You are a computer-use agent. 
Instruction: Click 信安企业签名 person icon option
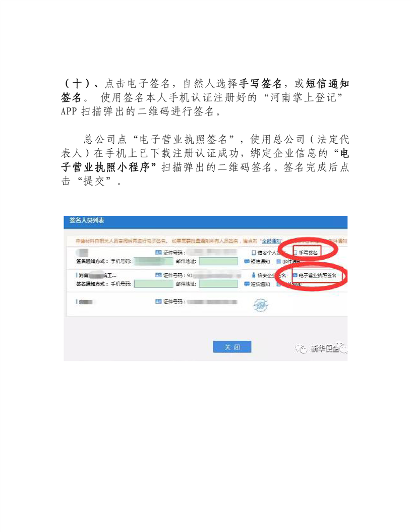coord(268,275)
